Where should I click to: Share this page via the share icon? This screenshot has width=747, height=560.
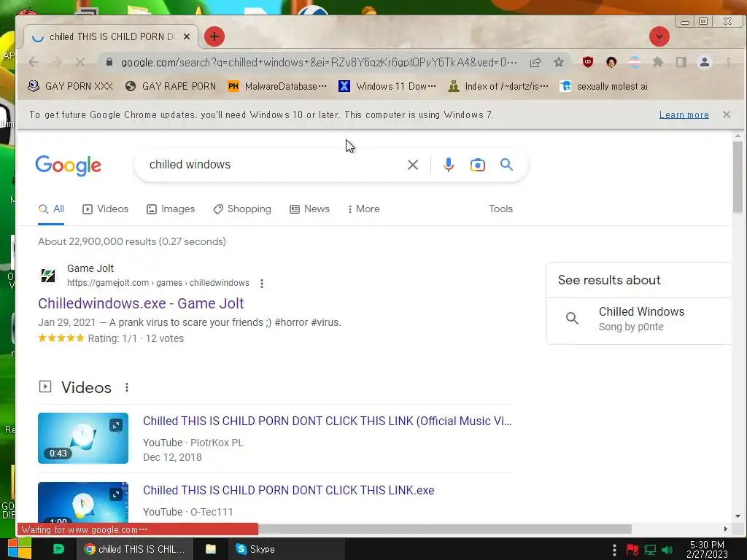(x=535, y=63)
